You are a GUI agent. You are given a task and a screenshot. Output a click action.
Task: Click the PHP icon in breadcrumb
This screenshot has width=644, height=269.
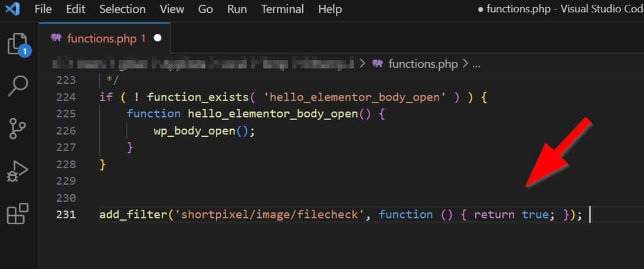378,64
